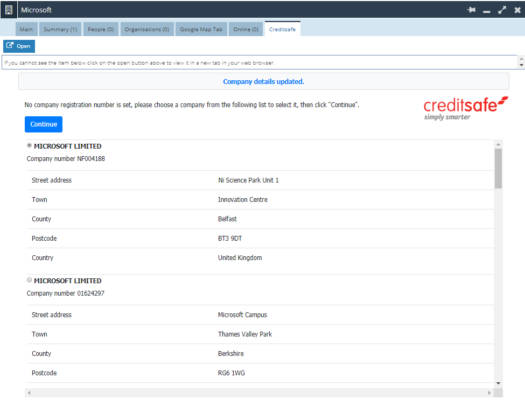
Task: Show the Google Map Tab
Action: coord(201,29)
